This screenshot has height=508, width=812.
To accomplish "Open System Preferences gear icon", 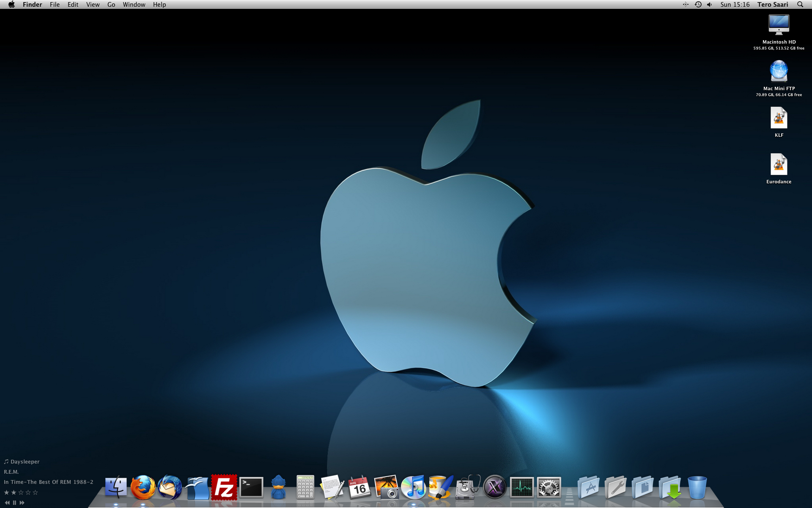I will (549, 487).
